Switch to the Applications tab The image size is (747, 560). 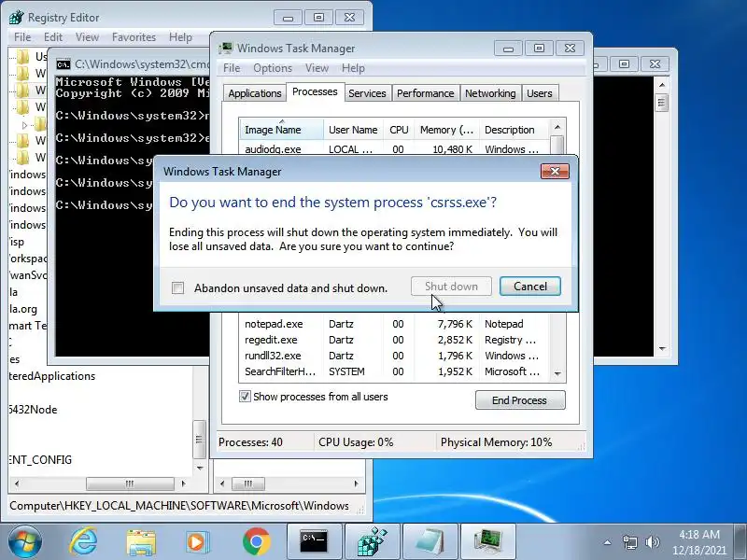point(254,93)
